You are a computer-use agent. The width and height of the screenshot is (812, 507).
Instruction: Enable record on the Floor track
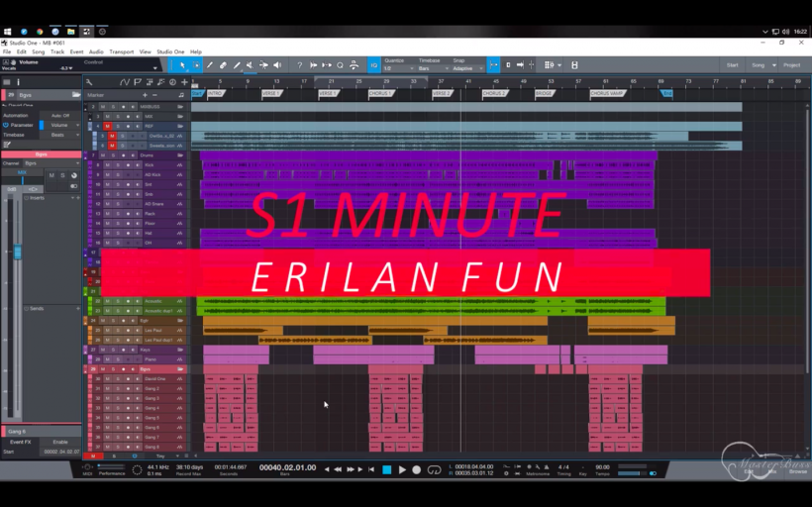coord(128,223)
